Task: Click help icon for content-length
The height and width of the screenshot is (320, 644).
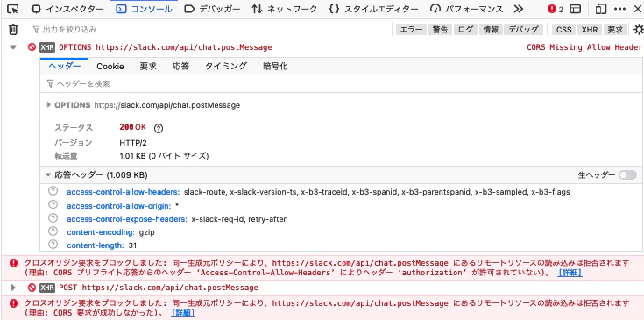Action: coord(53,245)
